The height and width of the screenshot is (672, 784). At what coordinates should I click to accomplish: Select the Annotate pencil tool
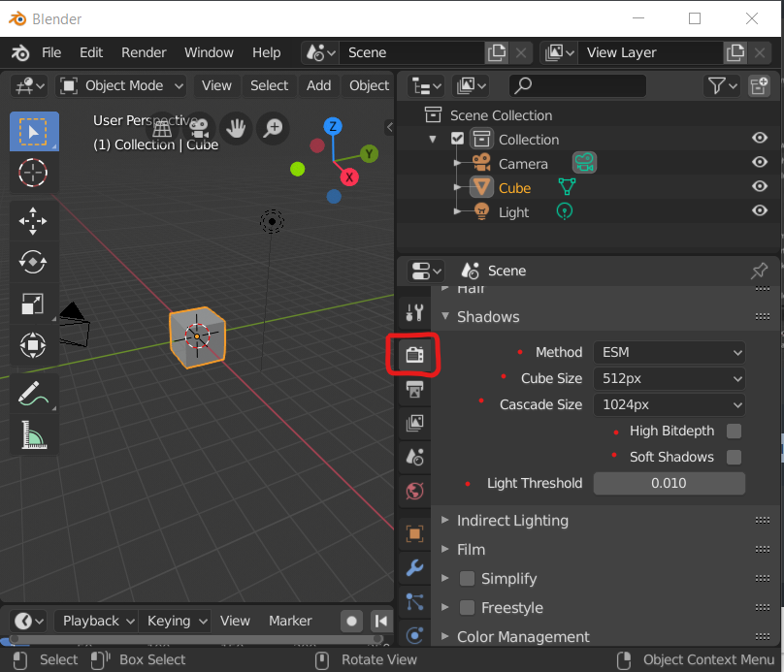[33, 393]
